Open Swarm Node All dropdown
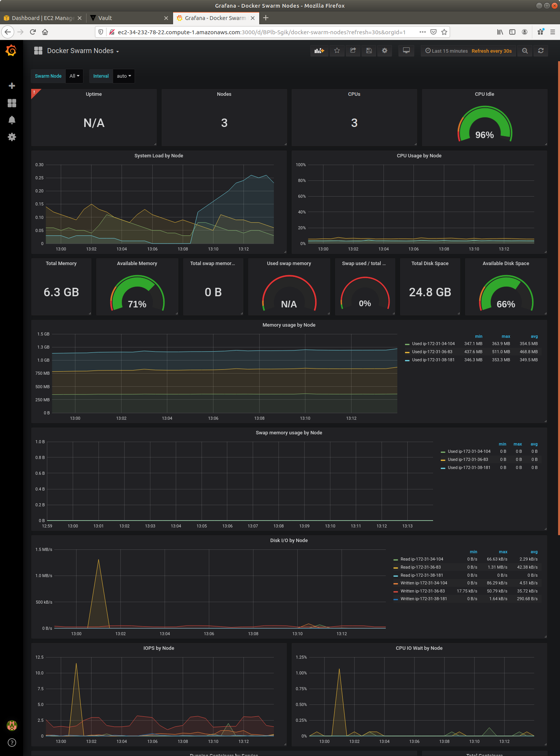This screenshot has width=560, height=756. point(74,76)
